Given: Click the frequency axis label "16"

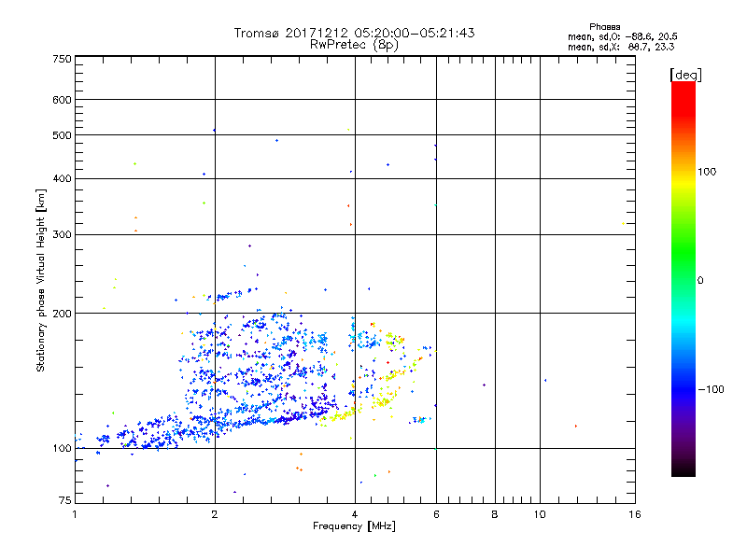Looking at the screenshot, I should (x=635, y=514).
